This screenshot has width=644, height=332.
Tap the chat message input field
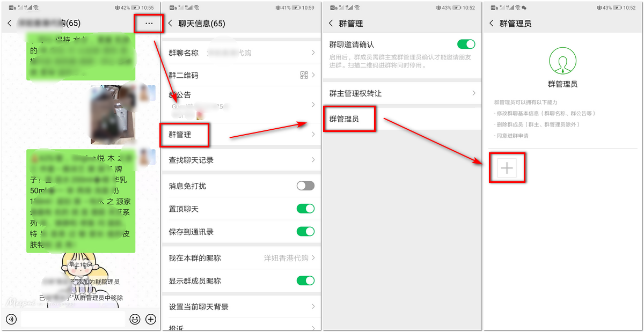72,319
